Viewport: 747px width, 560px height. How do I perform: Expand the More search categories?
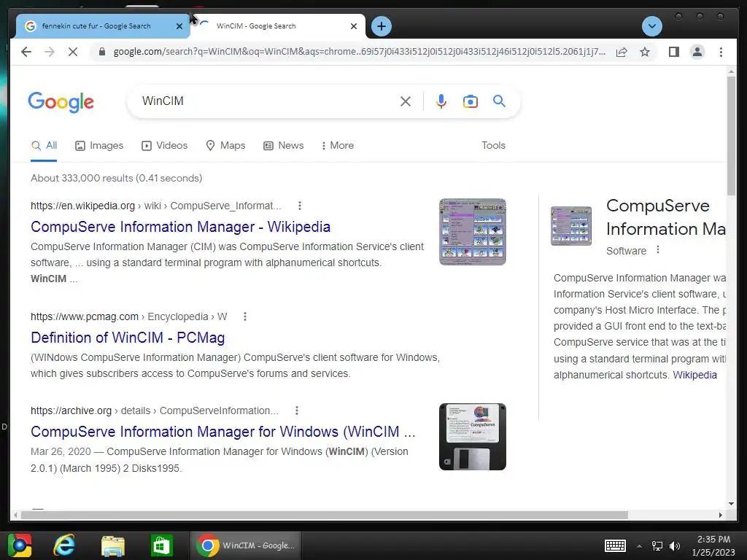[337, 146]
